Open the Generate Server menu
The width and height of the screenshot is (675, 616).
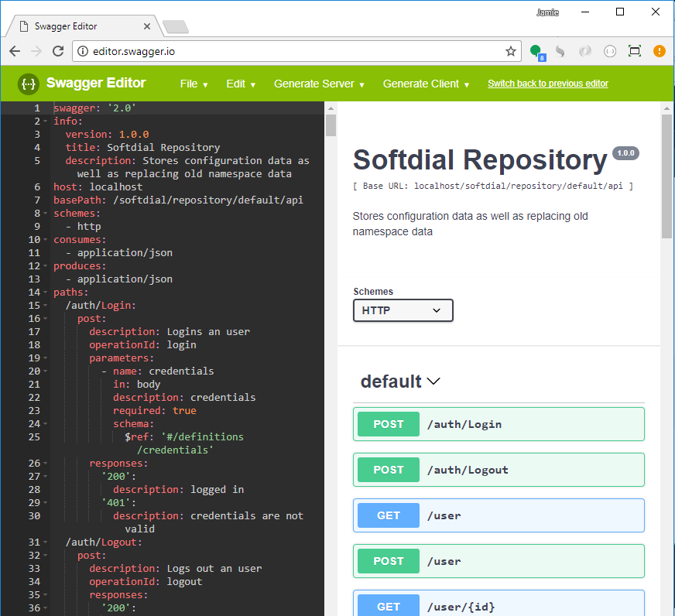tap(319, 84)
